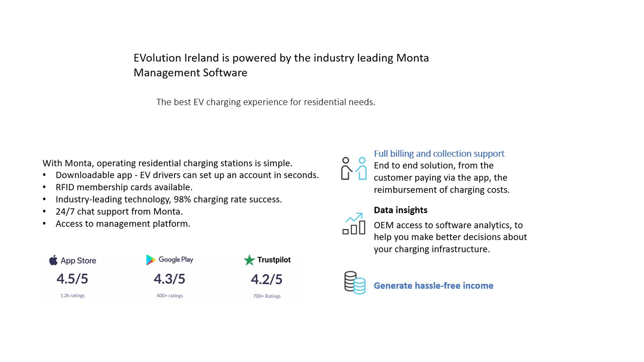
Task: Select the Data insights heading
Action: (400, 210)
